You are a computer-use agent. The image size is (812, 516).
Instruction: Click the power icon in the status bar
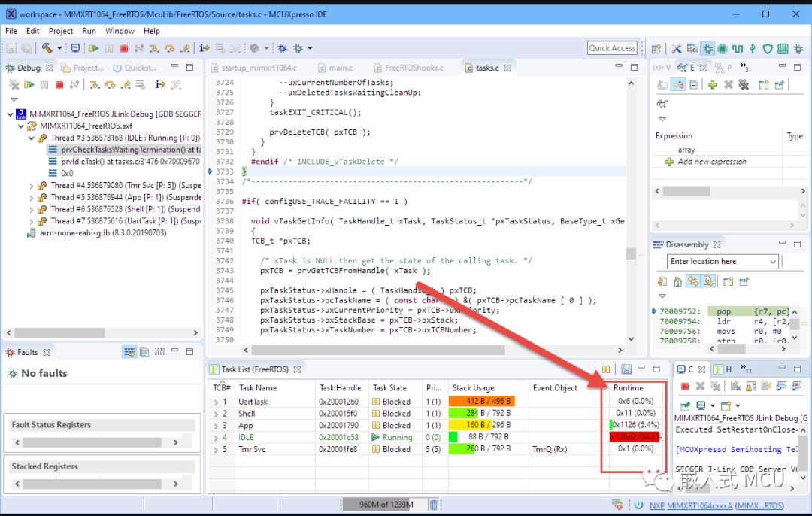(638, 505)
